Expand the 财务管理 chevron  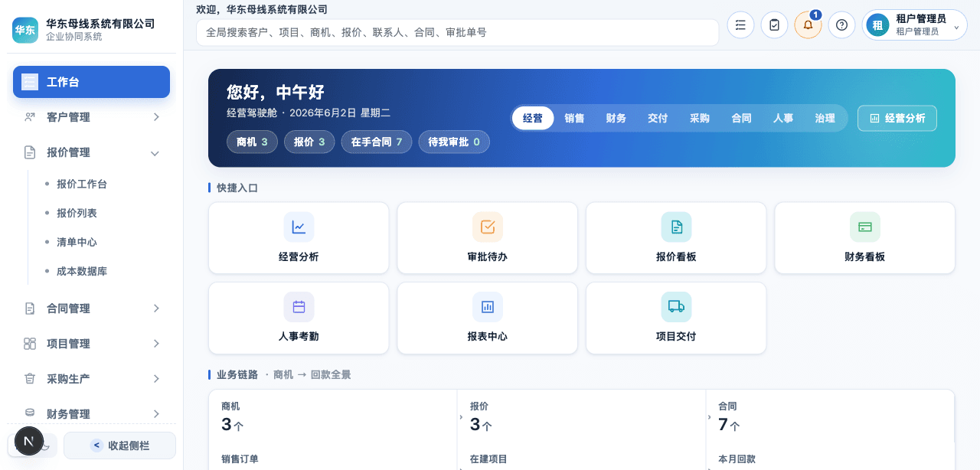155,414
